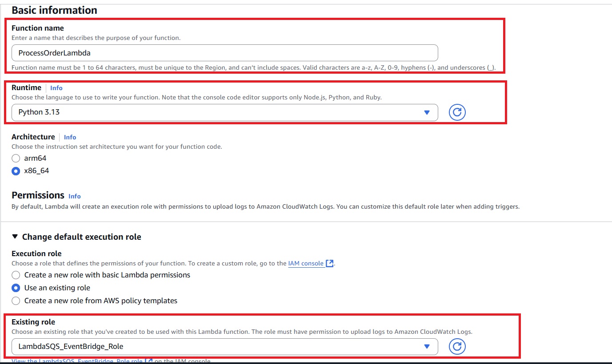Viewport: 612px width, 364px height.
Task: Click the external-link icon beside IAM console
Action: (x=329, y=263)
